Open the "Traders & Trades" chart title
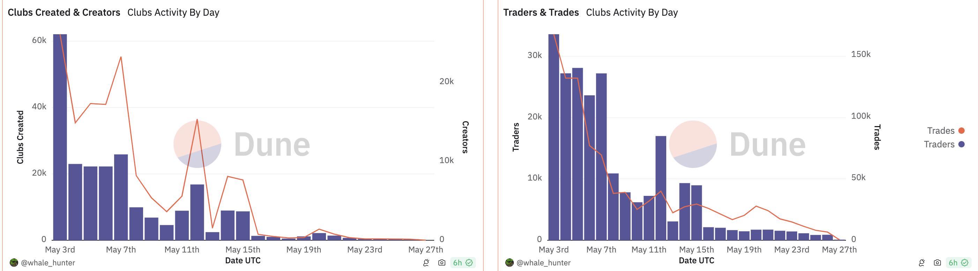Viewport: 980px width, 271px height. (x=541, y=13)
